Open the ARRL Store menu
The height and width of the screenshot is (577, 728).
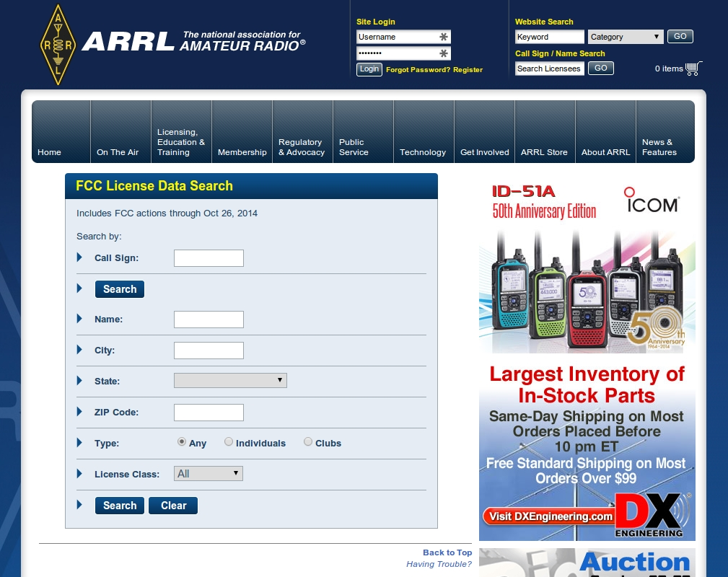(545, 132)
